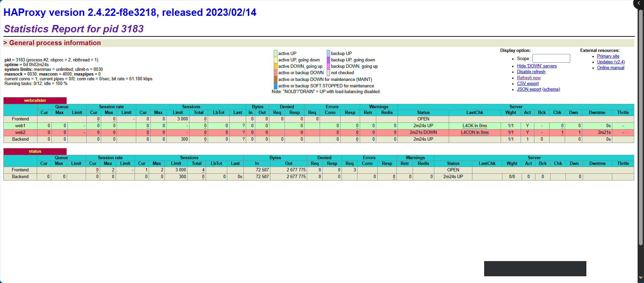Viewport: 644px width, 283px height.
Task: Click the active UP, going down swatch
Action: (275, 60)
